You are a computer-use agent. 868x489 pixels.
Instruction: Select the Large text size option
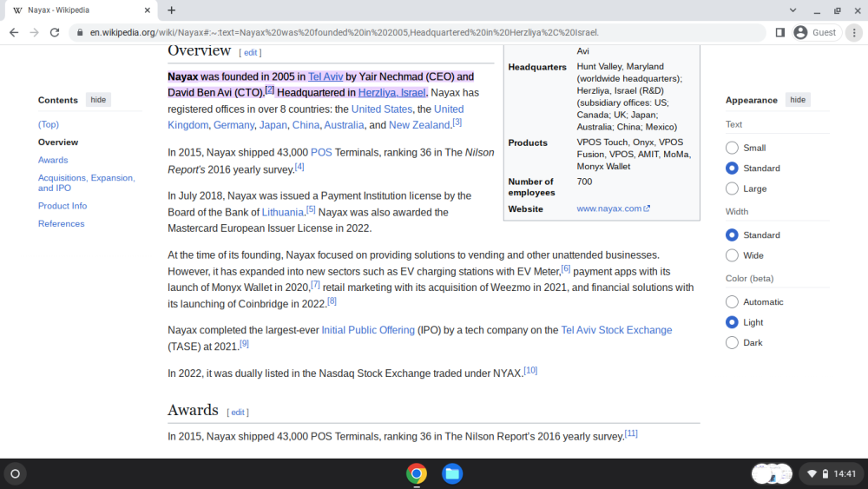tap(732, 188)
